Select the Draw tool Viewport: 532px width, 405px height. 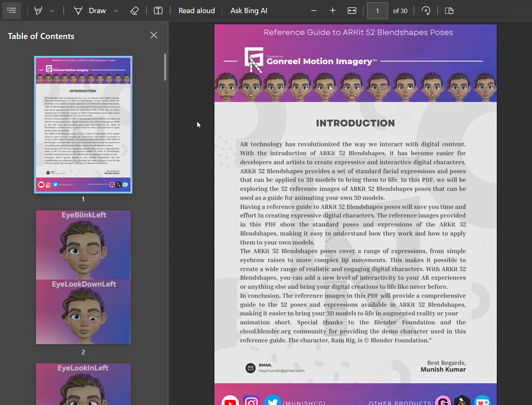(90, 10)
